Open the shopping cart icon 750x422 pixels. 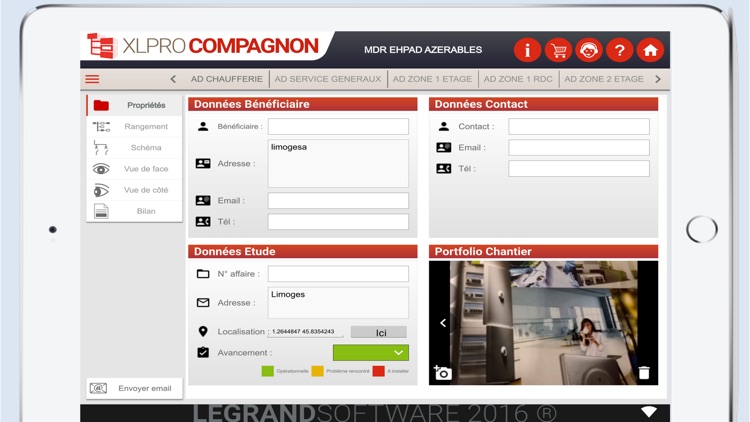coord(558,50)
